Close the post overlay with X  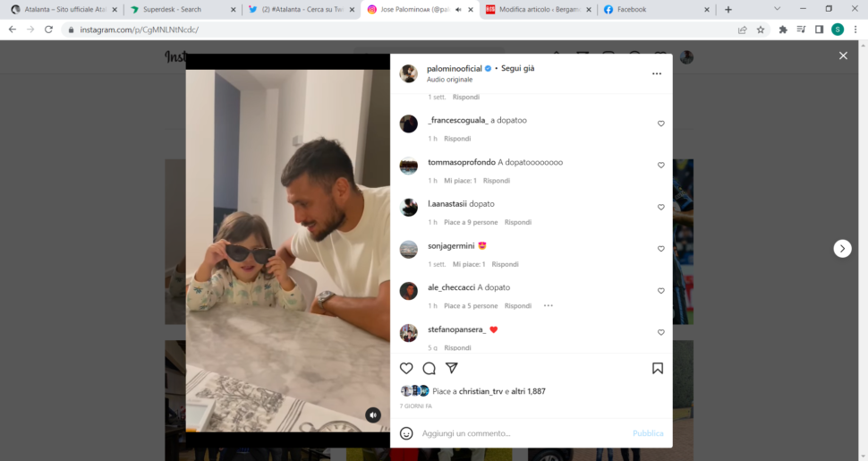pyautogui.click(x=843, y=56)
